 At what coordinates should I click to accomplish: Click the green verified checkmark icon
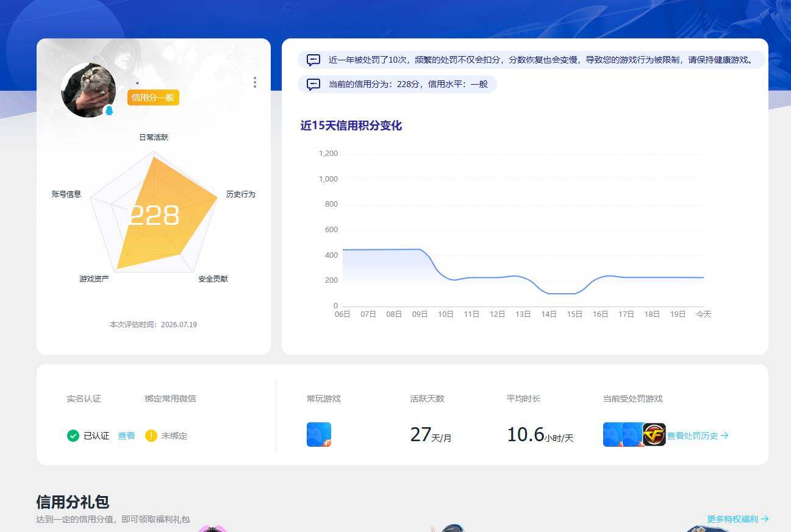click(x=73, y=436)
